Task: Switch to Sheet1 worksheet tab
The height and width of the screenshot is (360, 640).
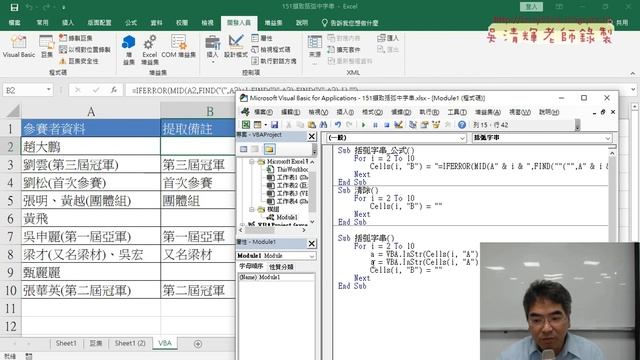Action: click(66, 343)
